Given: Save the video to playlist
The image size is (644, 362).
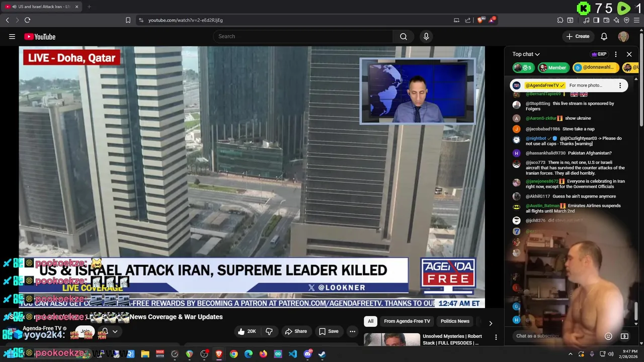Looking at the screenshot, I should click(x=329, y=331).
